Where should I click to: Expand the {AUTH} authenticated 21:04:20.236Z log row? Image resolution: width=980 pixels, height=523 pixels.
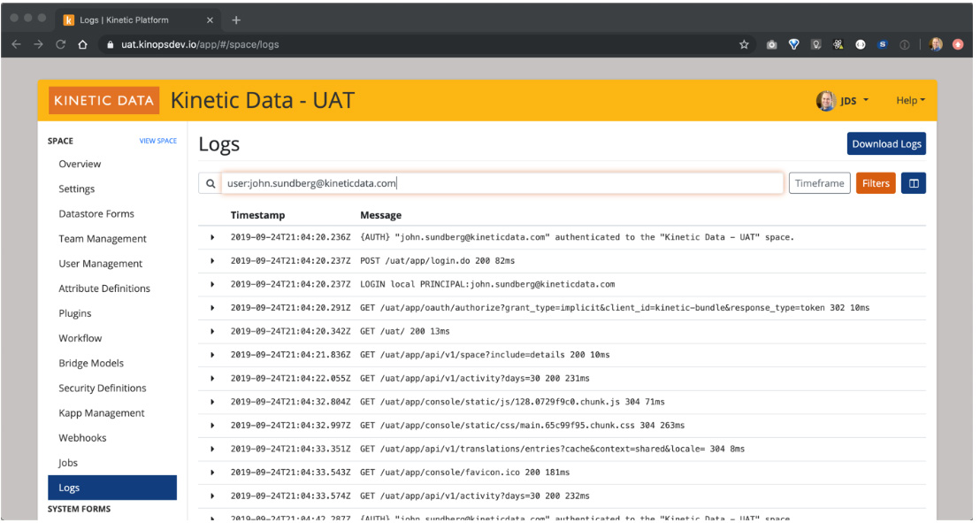pos(212,237)
